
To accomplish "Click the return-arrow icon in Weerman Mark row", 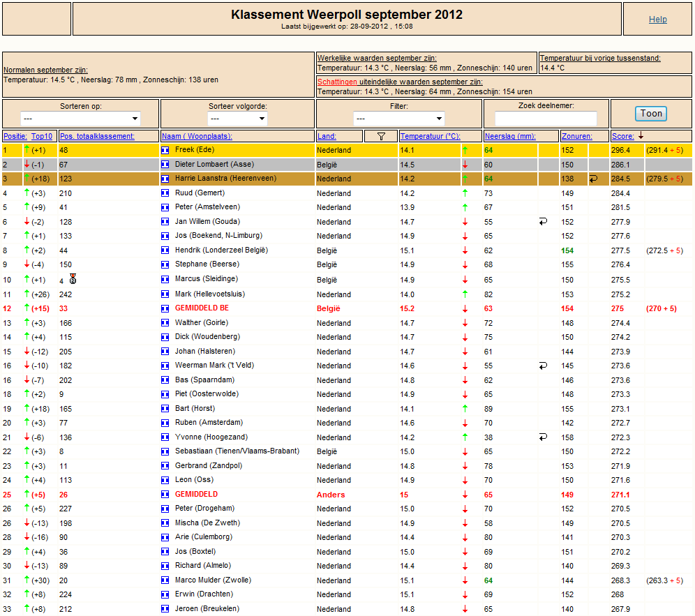I will tap(543, 366).
